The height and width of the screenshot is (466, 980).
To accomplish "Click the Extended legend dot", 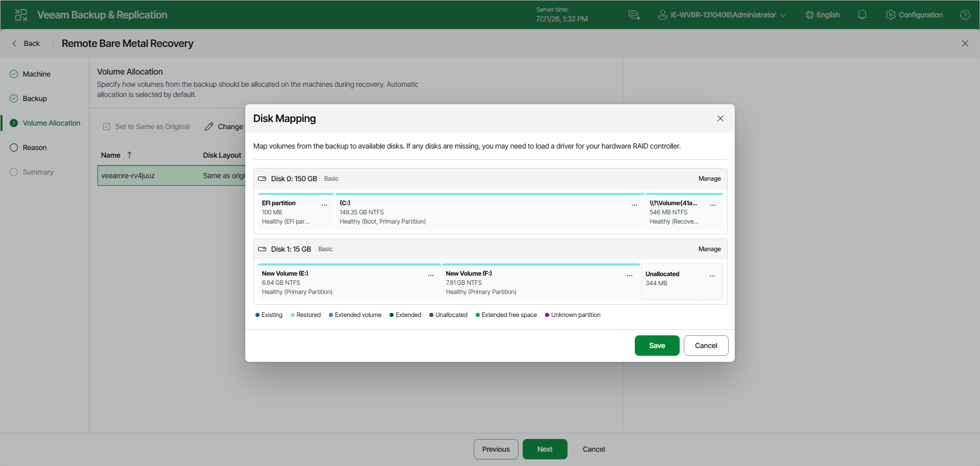I will click(x=392, y=315).
